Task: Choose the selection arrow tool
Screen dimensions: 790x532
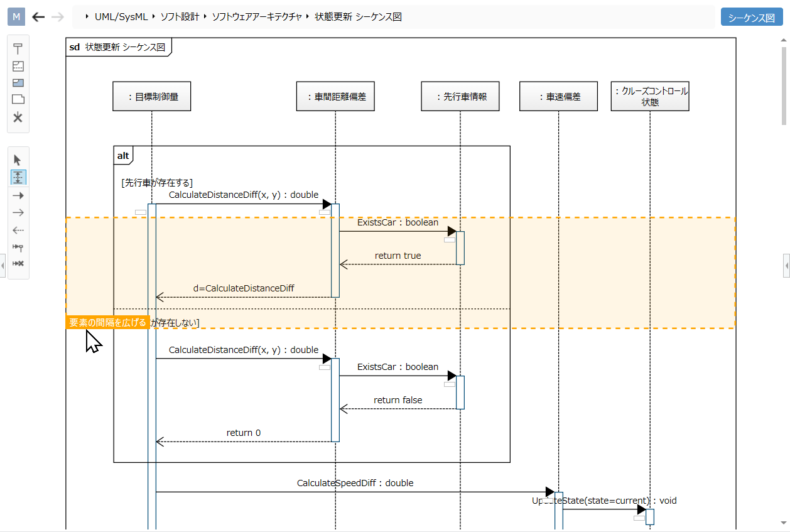Action: [18, 160]
